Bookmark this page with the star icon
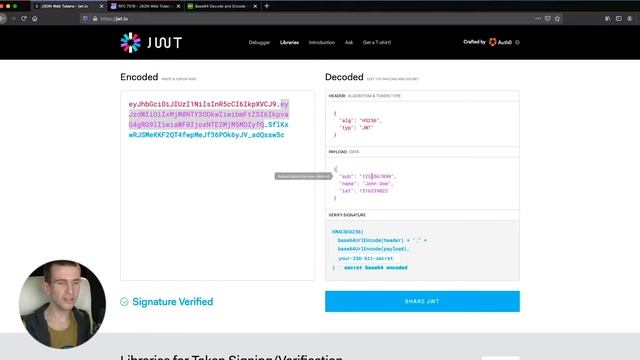 click(x=557, y=18)
